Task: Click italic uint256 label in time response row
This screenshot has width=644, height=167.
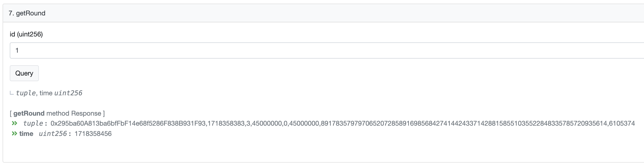Action: click(x=53, y=134)
